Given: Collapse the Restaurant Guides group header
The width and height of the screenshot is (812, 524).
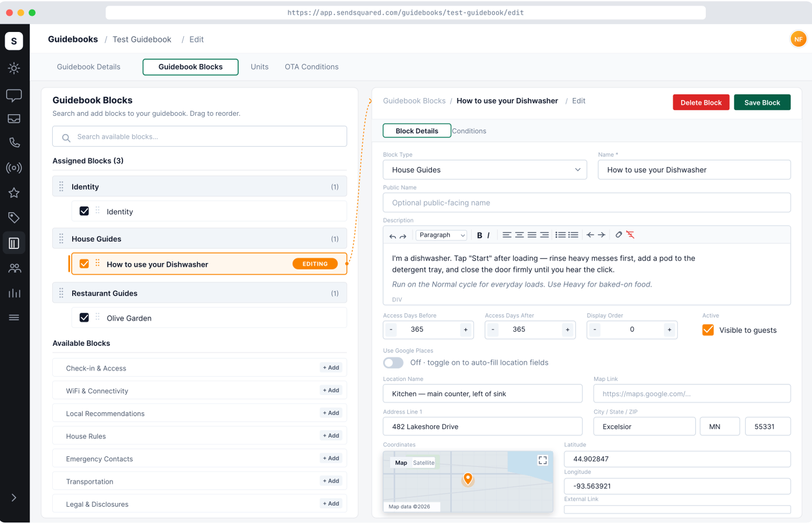Looking at the screenshot, I should tap(199, 293).
